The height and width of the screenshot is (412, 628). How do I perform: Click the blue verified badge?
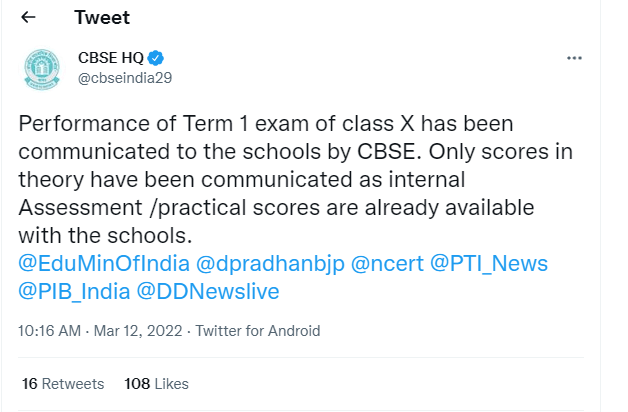click(155, 58)
